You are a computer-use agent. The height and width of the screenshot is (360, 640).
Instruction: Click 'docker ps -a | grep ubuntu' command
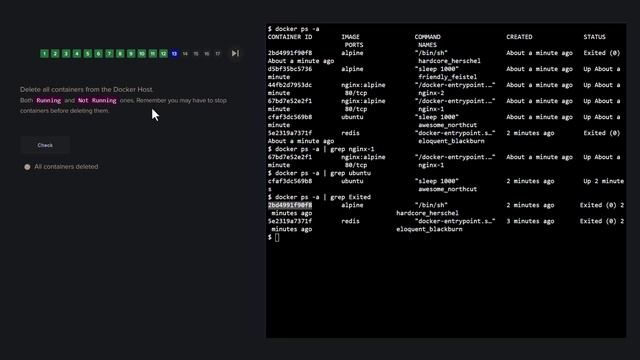323,173
